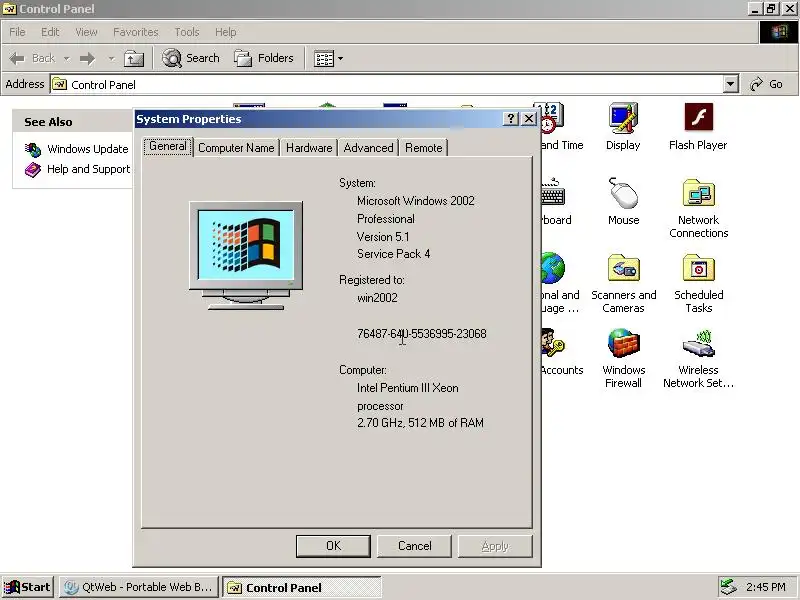The height and width of the screenshot is (600, 800).
Task: Click the system tray network icon
Action: click(x=728, y=587)
